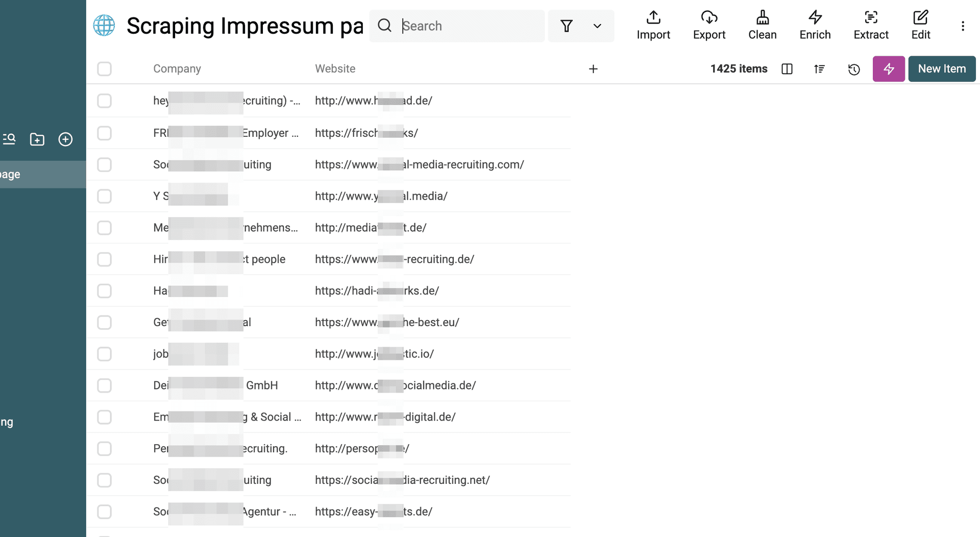Toggle the select-all checkbox in the header

[x=104, y=68]
